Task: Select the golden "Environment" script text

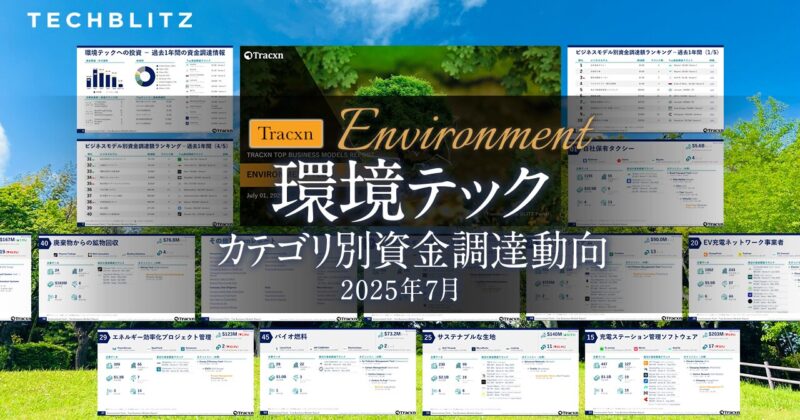Action: (x=466, y=130)
